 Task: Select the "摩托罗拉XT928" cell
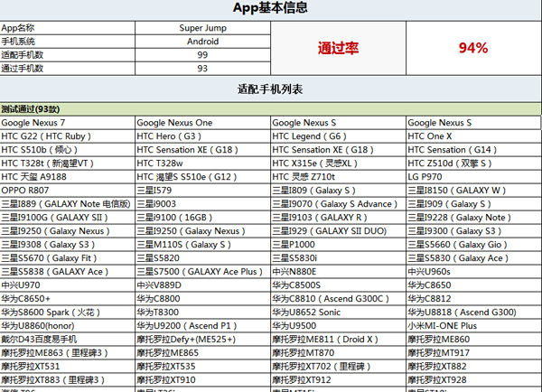coord(473,379)
